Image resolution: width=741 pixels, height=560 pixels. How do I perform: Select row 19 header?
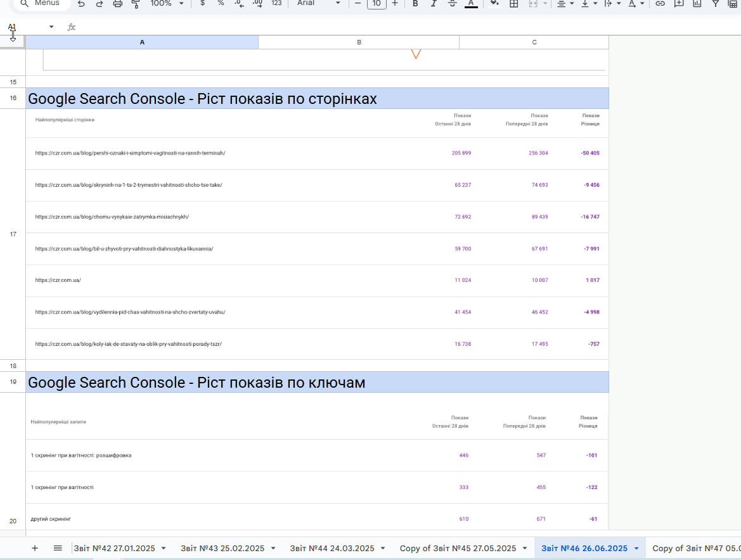[13, 382]
